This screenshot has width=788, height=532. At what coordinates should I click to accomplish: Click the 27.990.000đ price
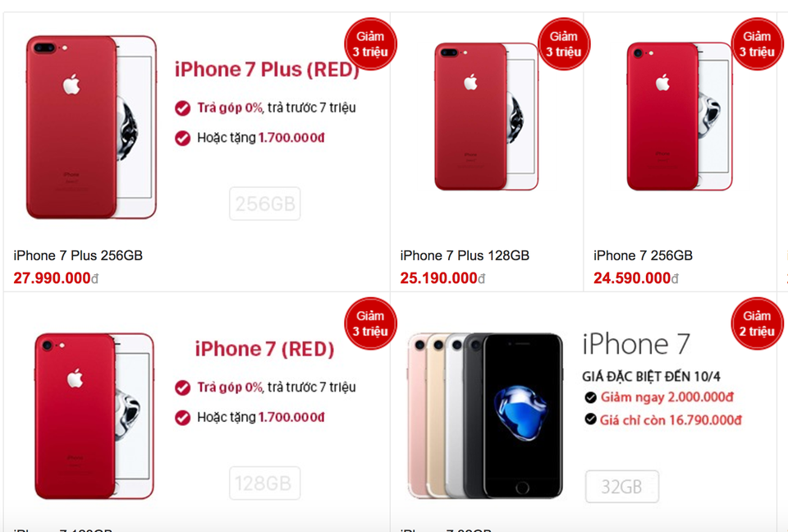pos(56,278)
